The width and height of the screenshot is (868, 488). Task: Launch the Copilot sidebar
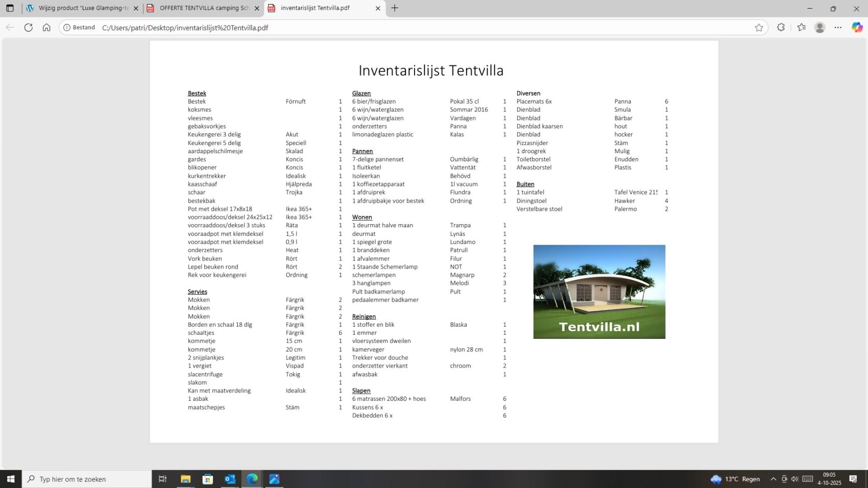[857, 28]
